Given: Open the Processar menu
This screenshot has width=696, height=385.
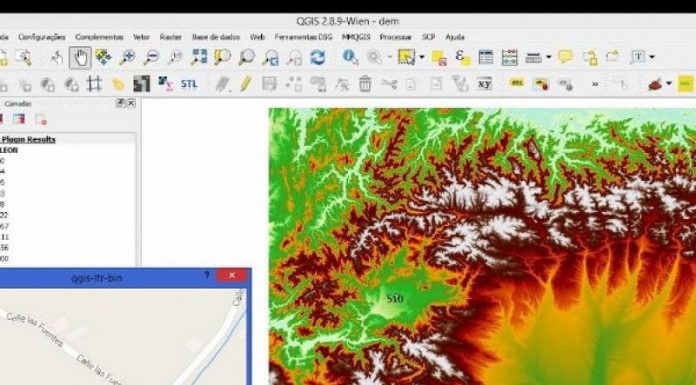Looking at the screenshot, I should tap(395, 37).
